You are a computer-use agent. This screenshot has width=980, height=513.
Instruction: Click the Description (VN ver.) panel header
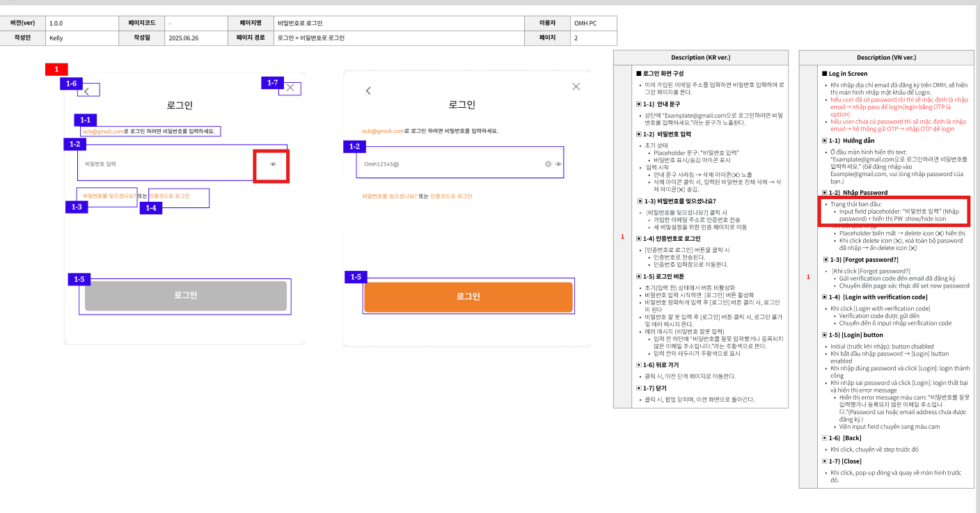point(886,57)
